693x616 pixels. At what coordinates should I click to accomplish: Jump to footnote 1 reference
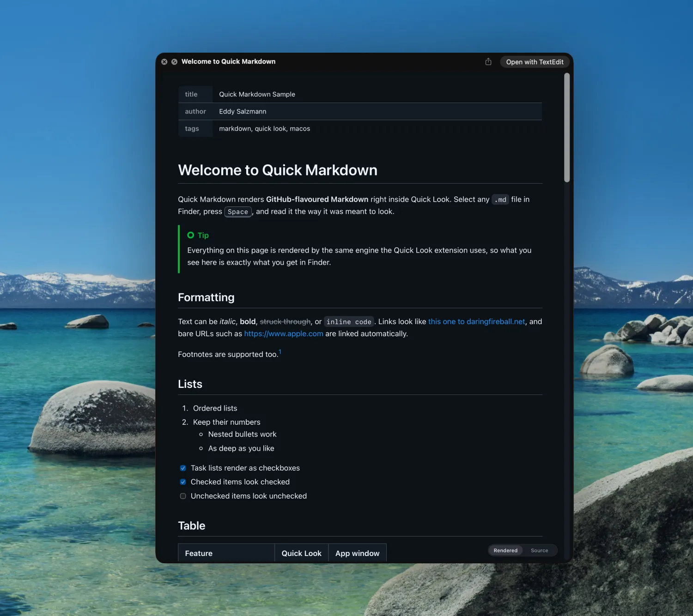(280, 352)
